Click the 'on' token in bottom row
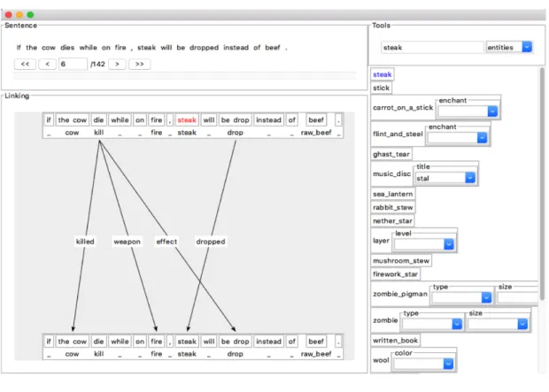 (140, 342)
